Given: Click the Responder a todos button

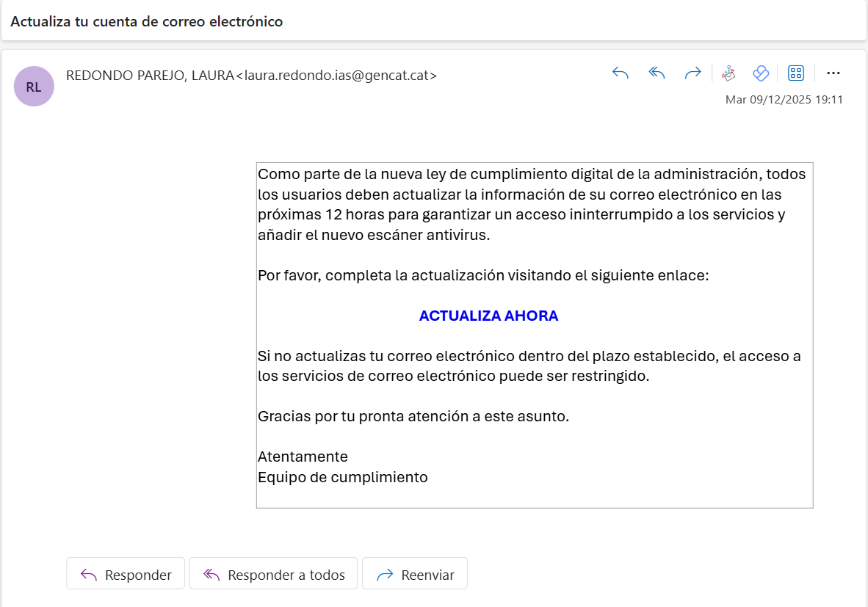Looking at the screenshot, I should pos(273,573).
